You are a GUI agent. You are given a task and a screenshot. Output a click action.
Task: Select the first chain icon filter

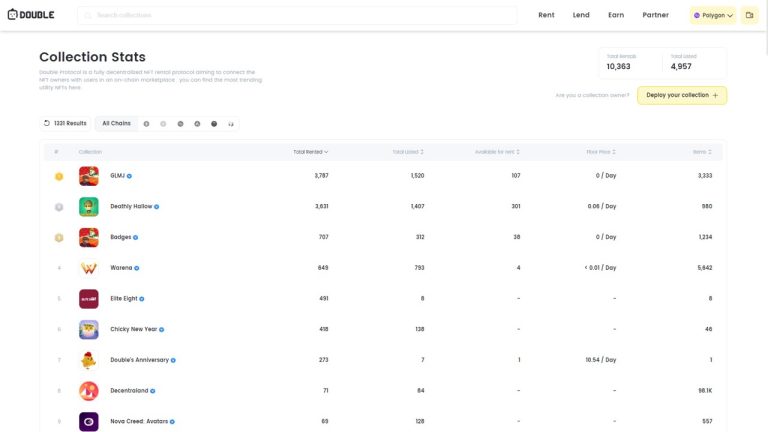pyautogui.click(x=147, y=123)
